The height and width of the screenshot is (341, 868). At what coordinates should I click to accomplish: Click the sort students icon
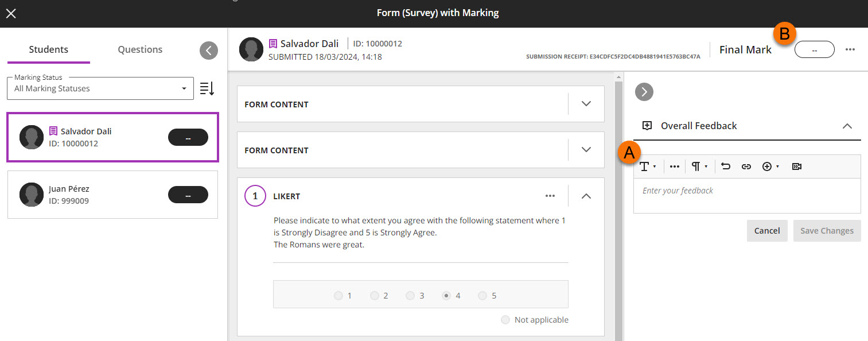(207, 88)
